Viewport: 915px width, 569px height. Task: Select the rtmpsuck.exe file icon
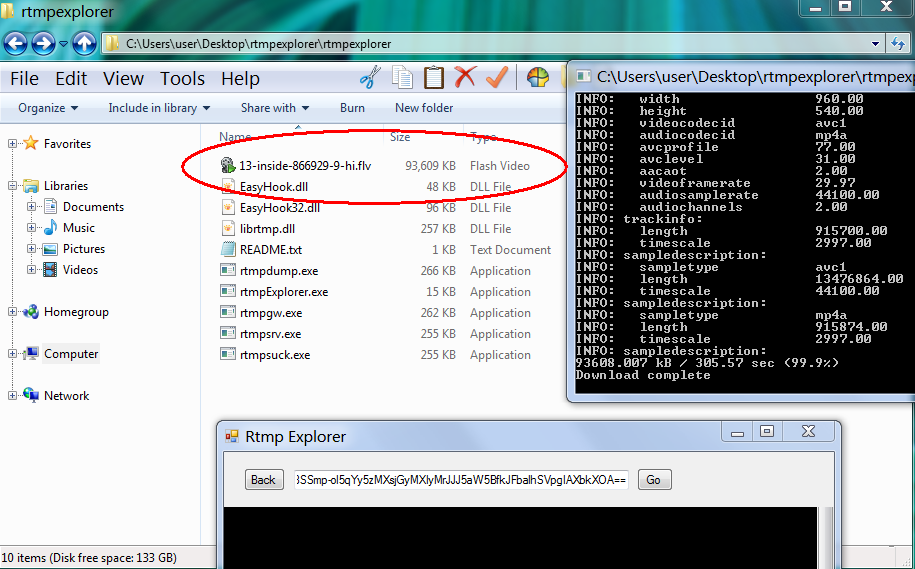point(228,354)
